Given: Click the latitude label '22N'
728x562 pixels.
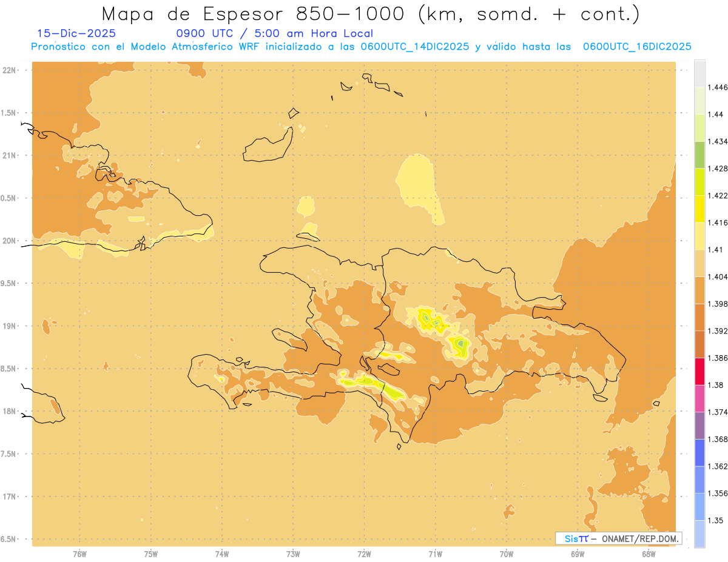Looking at the screenshot, I should 9,70.
